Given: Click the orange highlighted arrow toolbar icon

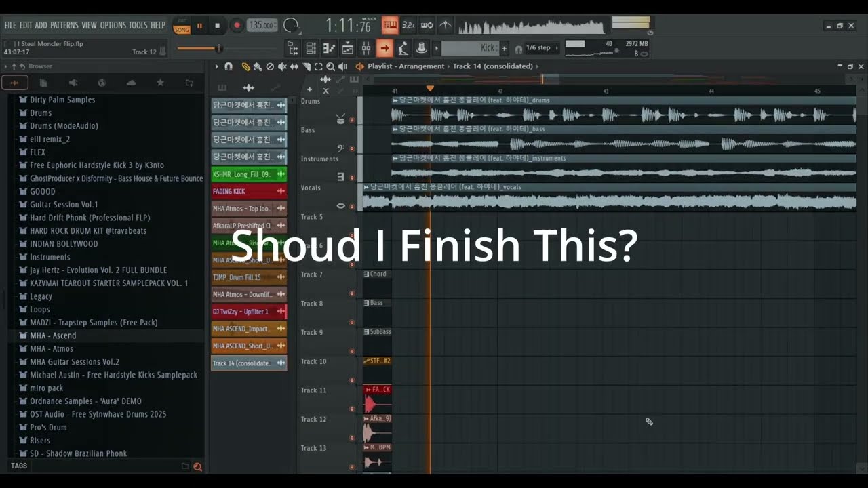Looking at the screenshot, I should 384,48.
